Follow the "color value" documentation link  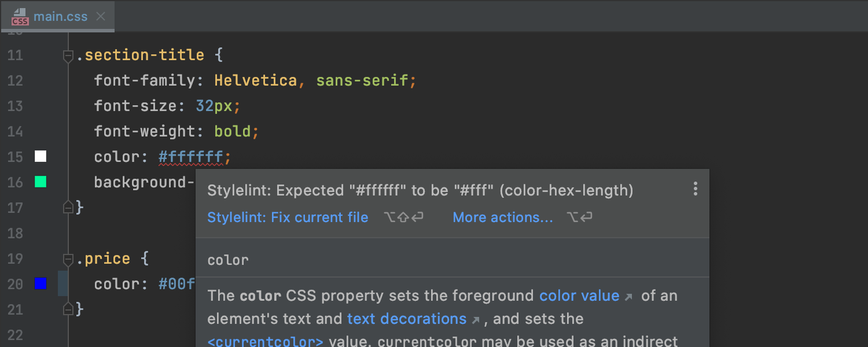click(579, 296)
